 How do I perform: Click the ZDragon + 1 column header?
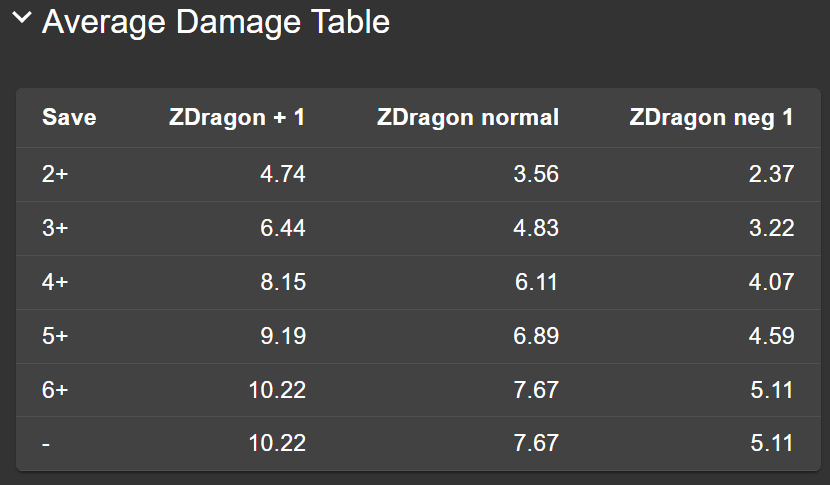click(237, 117)
